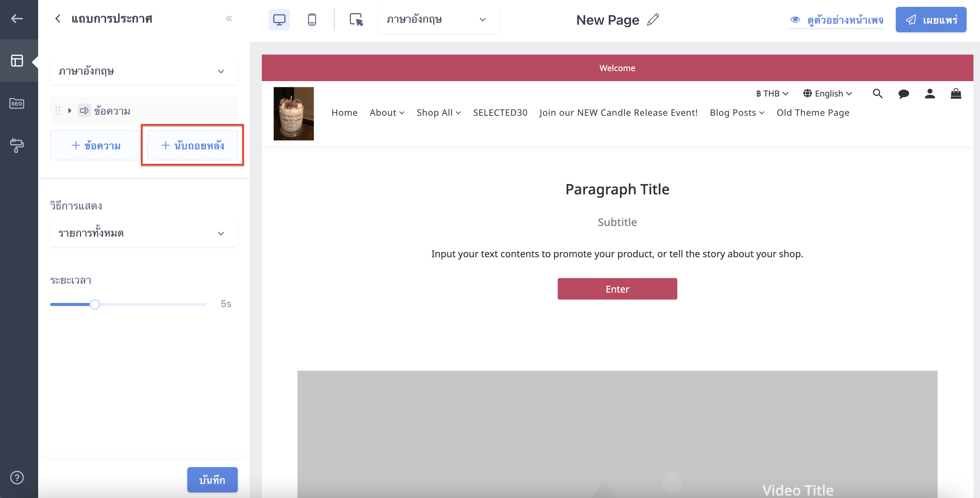Viewport: 980px width, 498px height.
Task: Click the Video Title text
Action: click(x=798, y=490)
